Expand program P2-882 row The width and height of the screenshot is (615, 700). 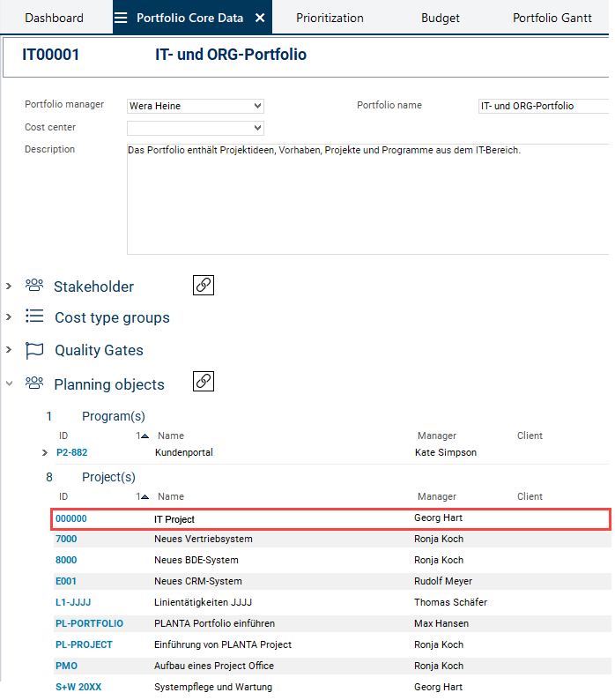[45, 452]
